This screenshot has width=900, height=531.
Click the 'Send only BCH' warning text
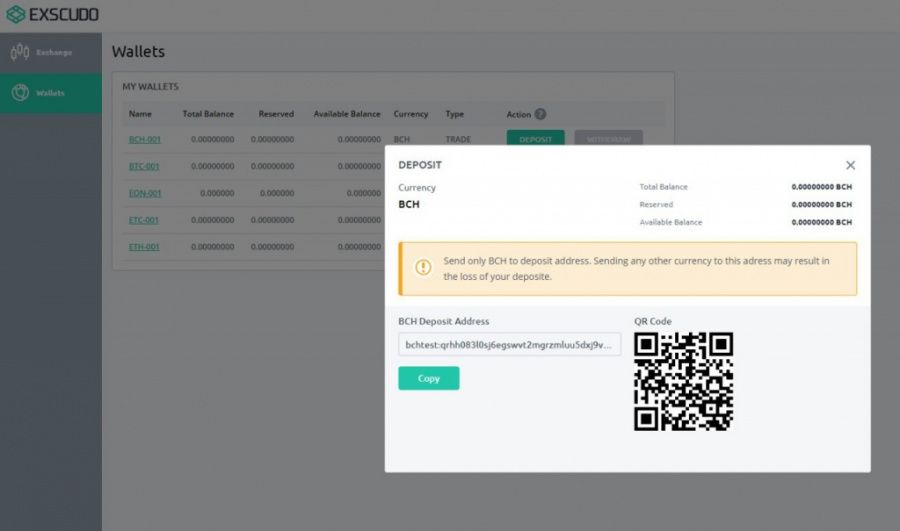point(636,269)
